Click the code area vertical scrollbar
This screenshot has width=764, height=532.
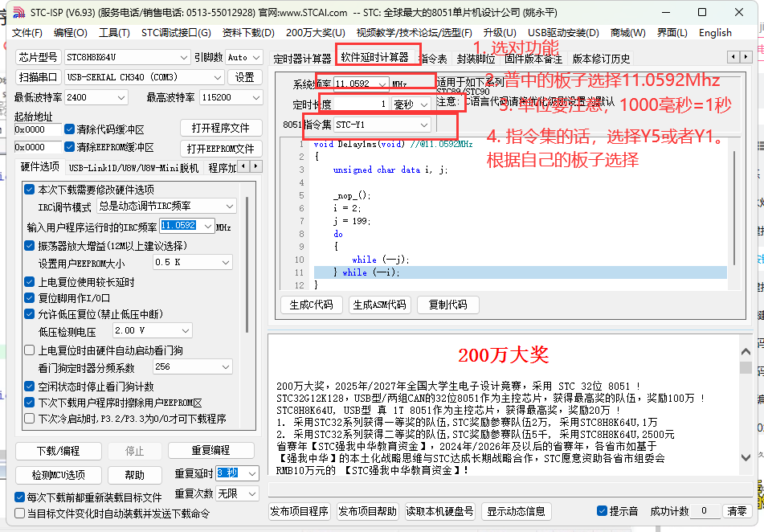tap(734, 207)
